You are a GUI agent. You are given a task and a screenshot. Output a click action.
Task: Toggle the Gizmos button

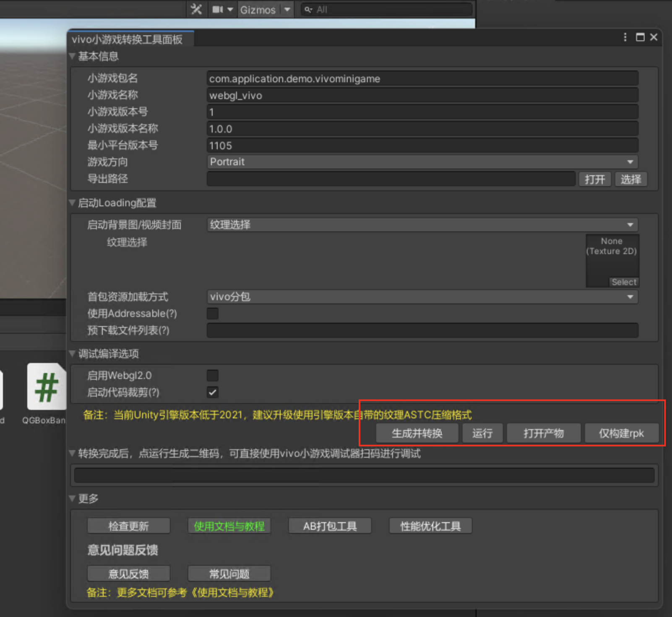[x=258, y=10]
